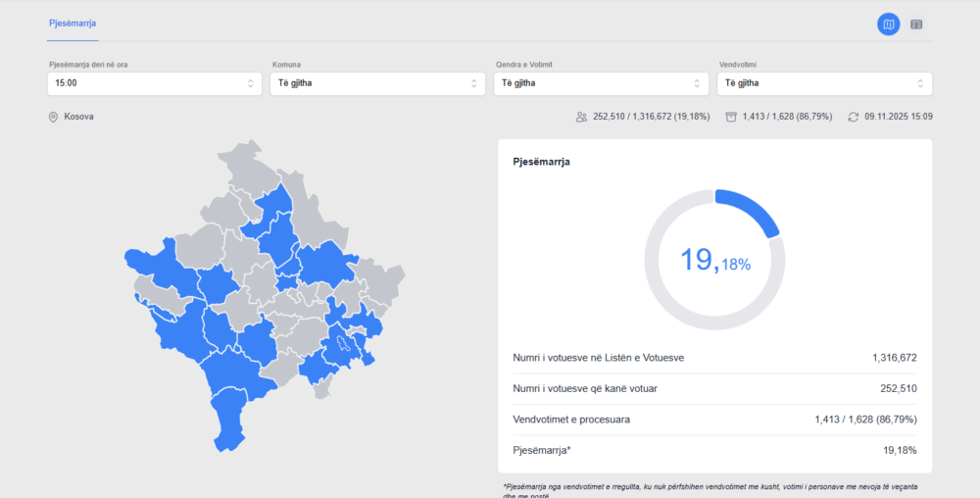This screenshot has height=498, width=980.
Task: Click the last updated timestamp 09.11.2025 15:09
Action: 899,117
